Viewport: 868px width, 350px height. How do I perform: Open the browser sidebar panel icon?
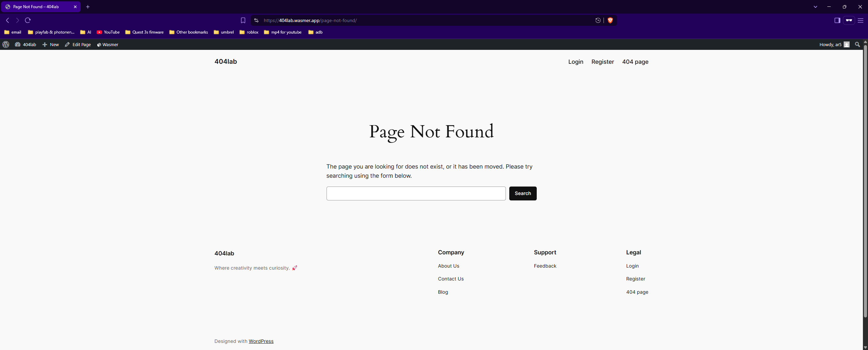pyautogui.click(x=837, y=20)
